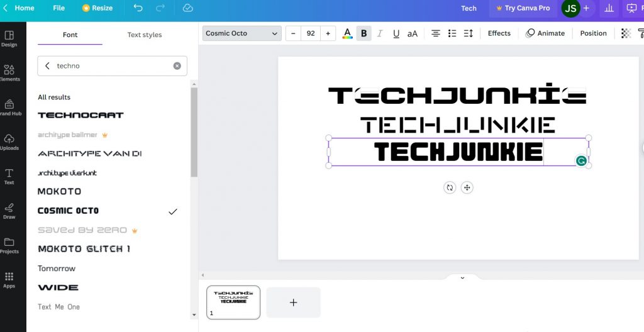
Task: Open the Apps sidebar panel
Action: tap(9, 280)
